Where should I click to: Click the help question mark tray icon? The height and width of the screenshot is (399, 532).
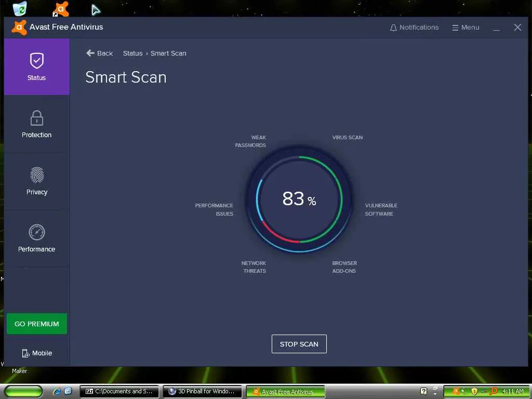click(x=423, y=391)
